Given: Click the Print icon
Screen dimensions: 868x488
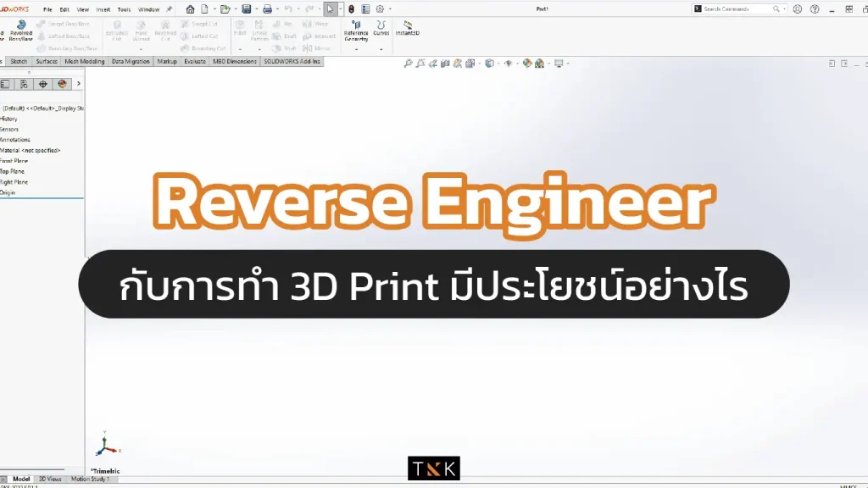Looking at the screenshot, I should coord(267,9).
